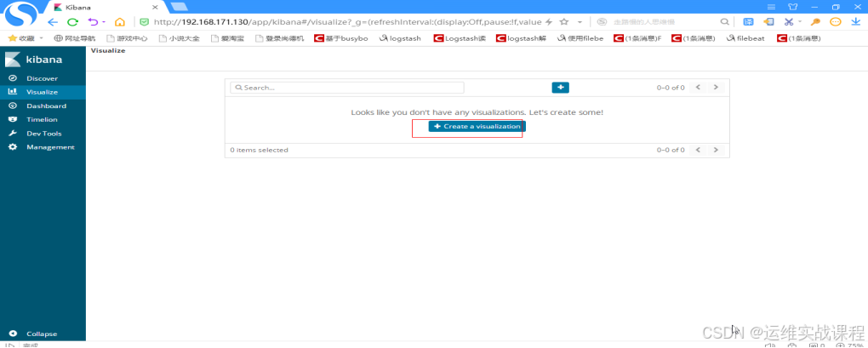Open Discover in Kibana sidebar
Screen dimensions: 868x348
pyautogui.click(x=43, y=78)
